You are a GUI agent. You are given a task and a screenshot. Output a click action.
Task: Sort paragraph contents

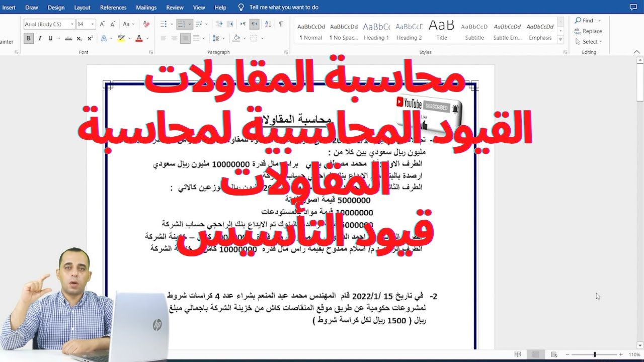coord(268,24)
